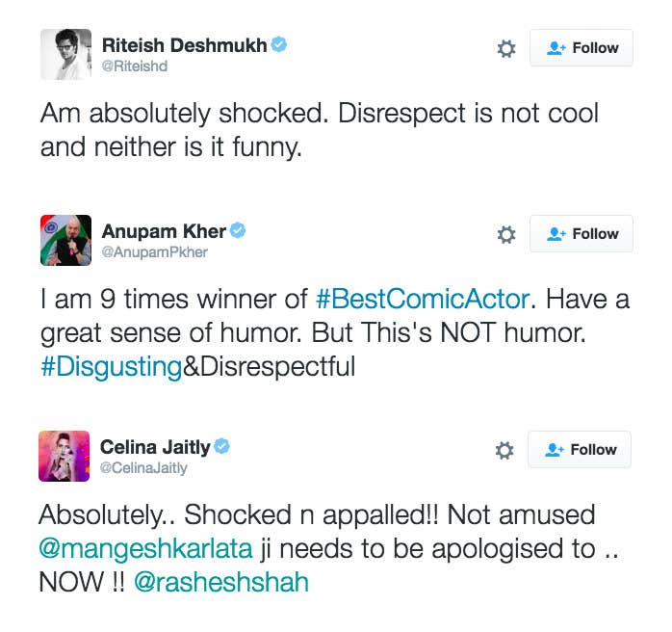Click the #BestComicActor hashtag
Viewport: 672px width, 632px height.
423,299
